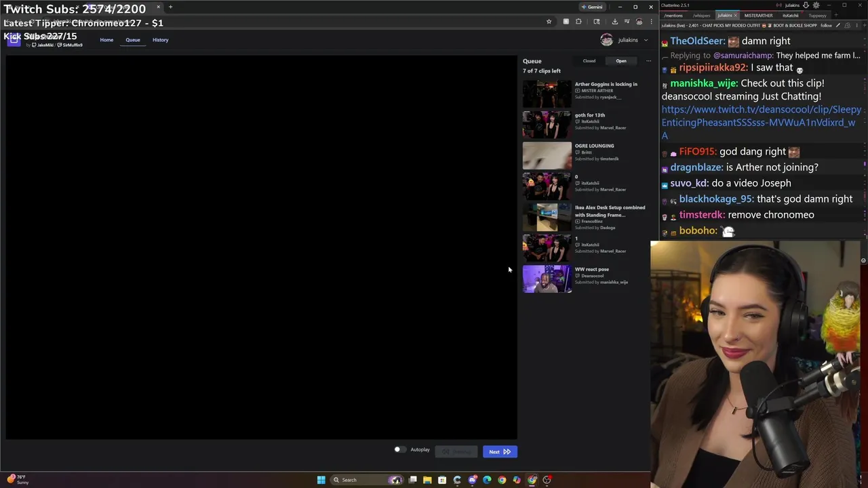Open OBS Studio from taskbar

[547, 480]
